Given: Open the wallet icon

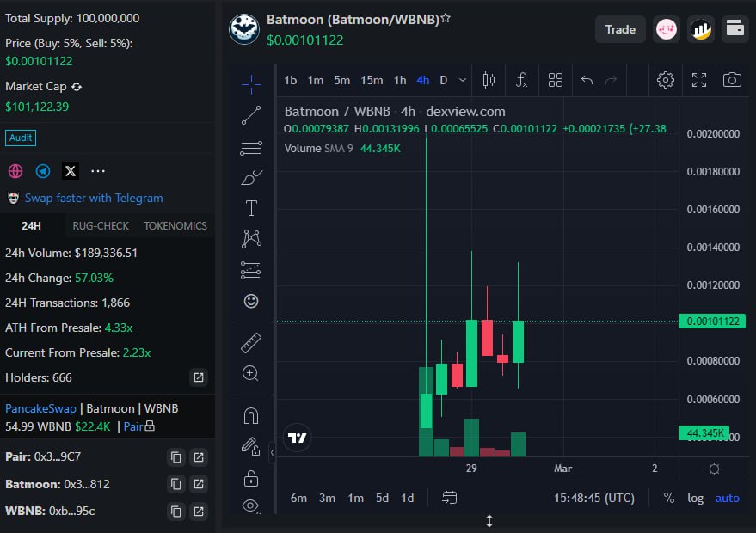Looking at the screenshot, I should 734,29.
